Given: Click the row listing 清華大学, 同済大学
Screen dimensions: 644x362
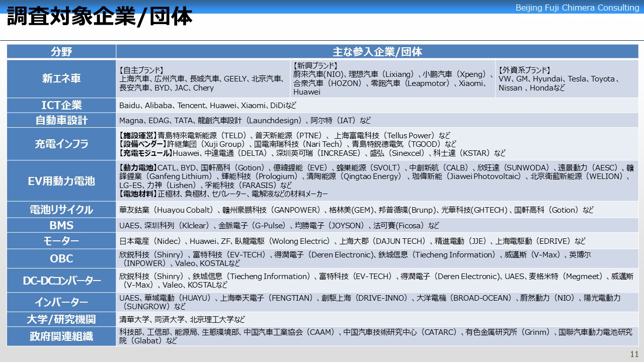Looking at the screenshot, I should coord(377,319).
